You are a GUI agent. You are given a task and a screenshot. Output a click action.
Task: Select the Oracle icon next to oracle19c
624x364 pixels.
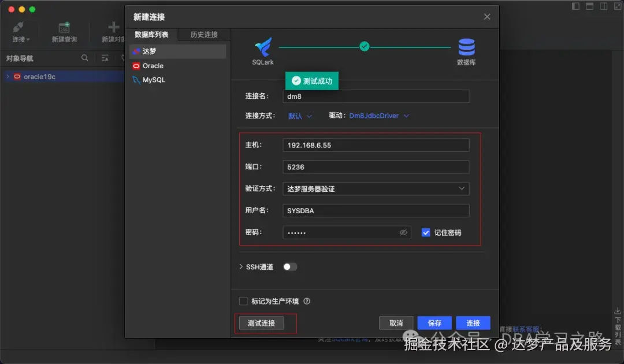(17, 76)
